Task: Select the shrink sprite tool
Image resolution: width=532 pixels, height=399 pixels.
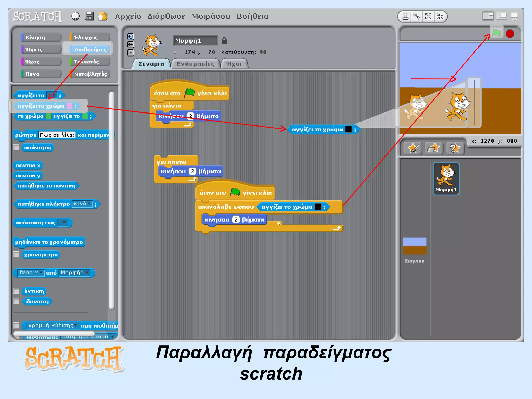Action: tap(440, 17)
